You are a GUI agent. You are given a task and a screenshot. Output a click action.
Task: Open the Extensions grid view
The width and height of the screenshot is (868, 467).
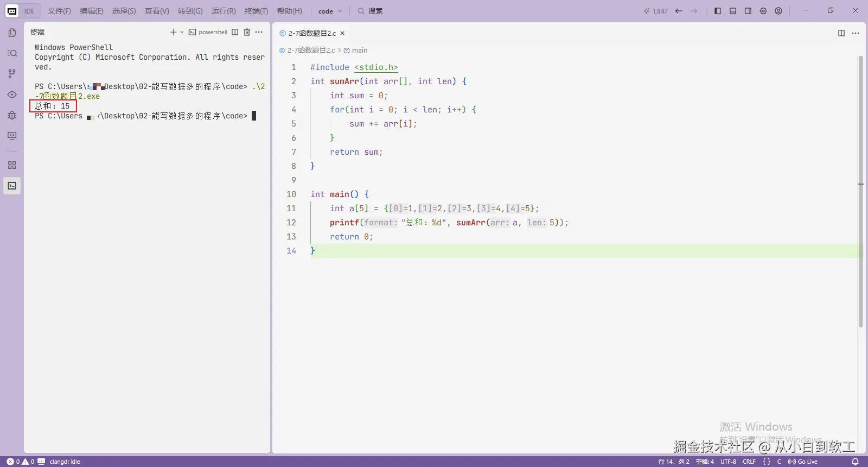[12, 165]
